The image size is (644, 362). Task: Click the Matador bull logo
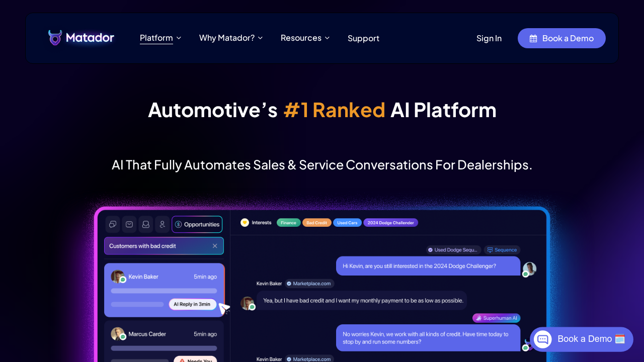pyautogui.click(x=55, y=38)
